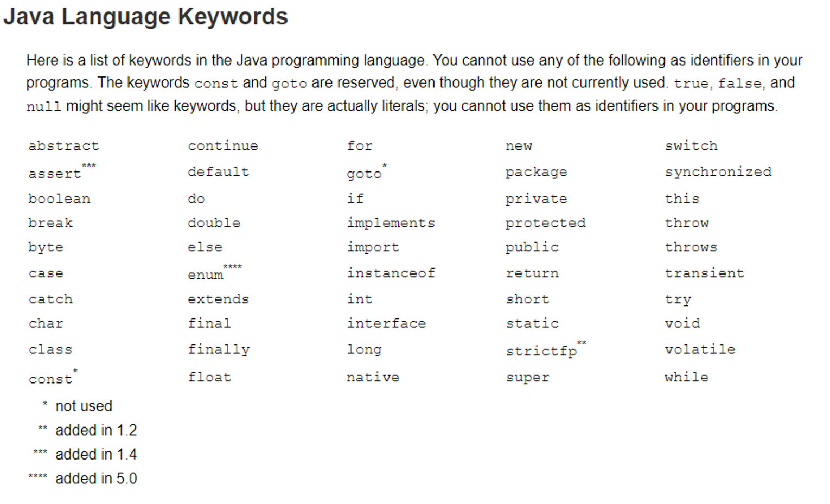Click the 'volatile' keyword
This screenshot has height=504, width=830.
700,349
